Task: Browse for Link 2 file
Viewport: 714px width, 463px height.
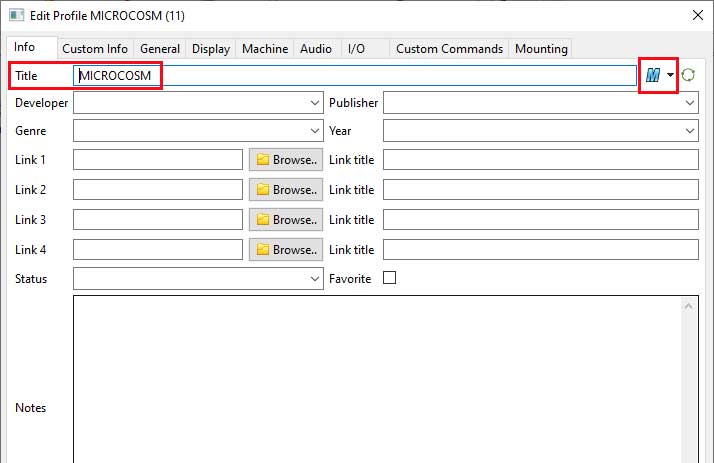Action: pos(286,190)
